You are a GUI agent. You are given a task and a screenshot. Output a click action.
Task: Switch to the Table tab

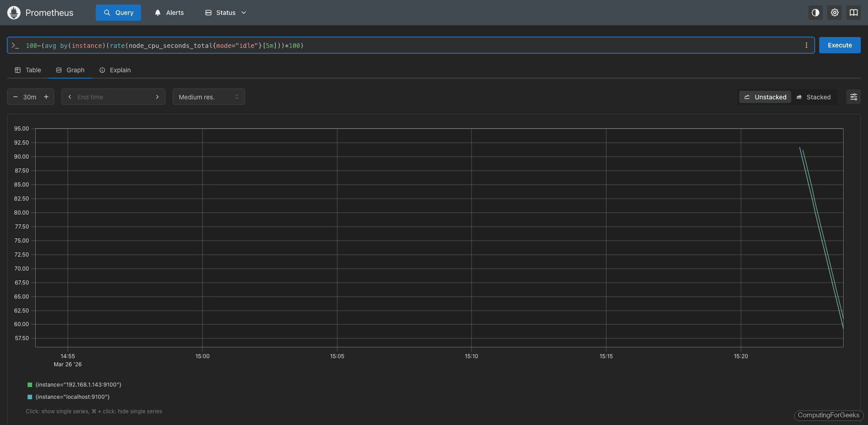pyautogui.click(x=28, y=70)
